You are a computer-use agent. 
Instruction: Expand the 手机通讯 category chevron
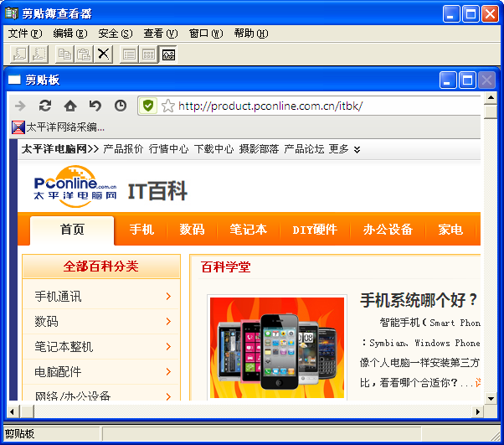point(168,297)
